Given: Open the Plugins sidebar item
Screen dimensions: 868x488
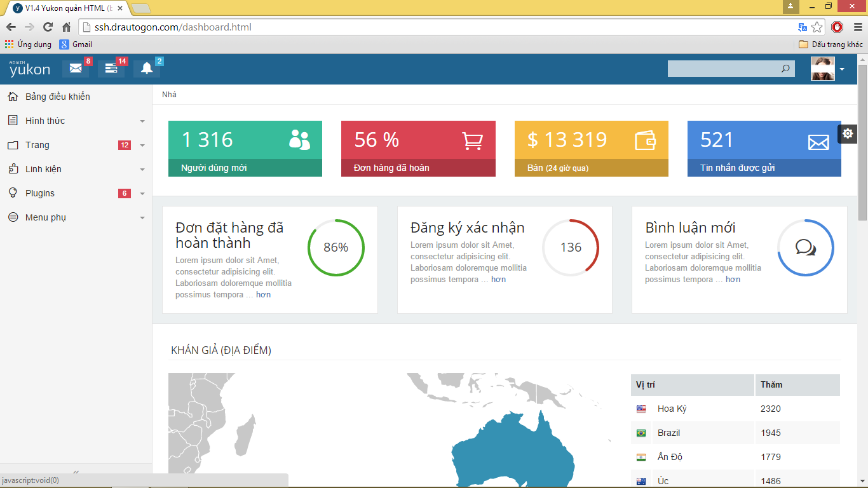Looking at the screenshot, I should [x=40, y=193].
